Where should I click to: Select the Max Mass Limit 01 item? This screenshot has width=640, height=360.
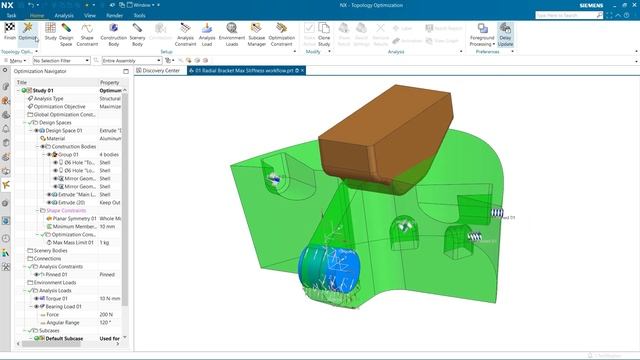tap(73, 242)
